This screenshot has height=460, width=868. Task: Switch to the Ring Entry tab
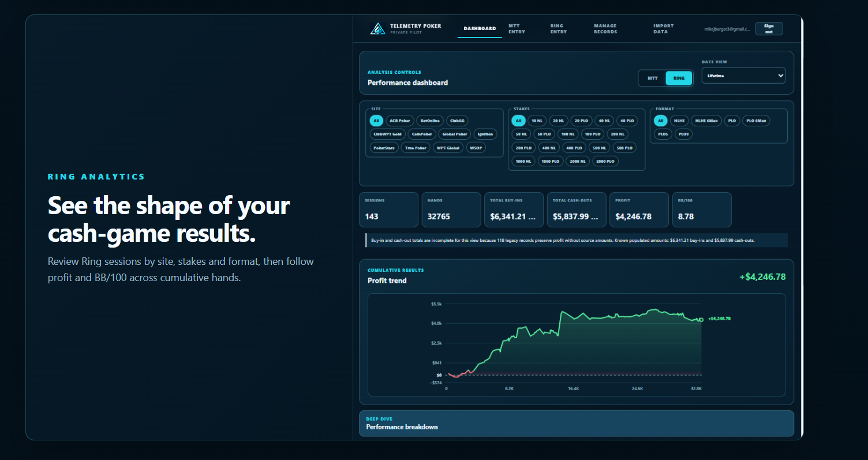[558, 28]
